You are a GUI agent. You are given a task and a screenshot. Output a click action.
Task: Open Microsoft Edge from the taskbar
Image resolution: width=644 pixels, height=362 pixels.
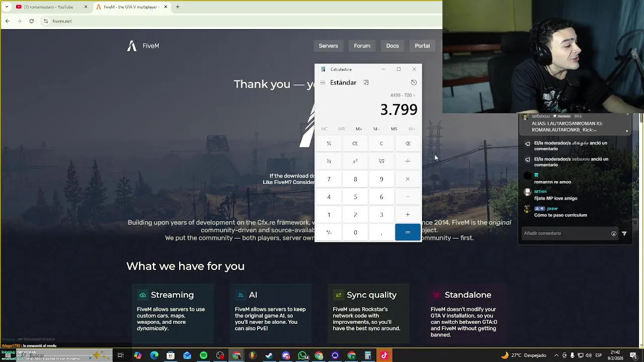point(154,355)
